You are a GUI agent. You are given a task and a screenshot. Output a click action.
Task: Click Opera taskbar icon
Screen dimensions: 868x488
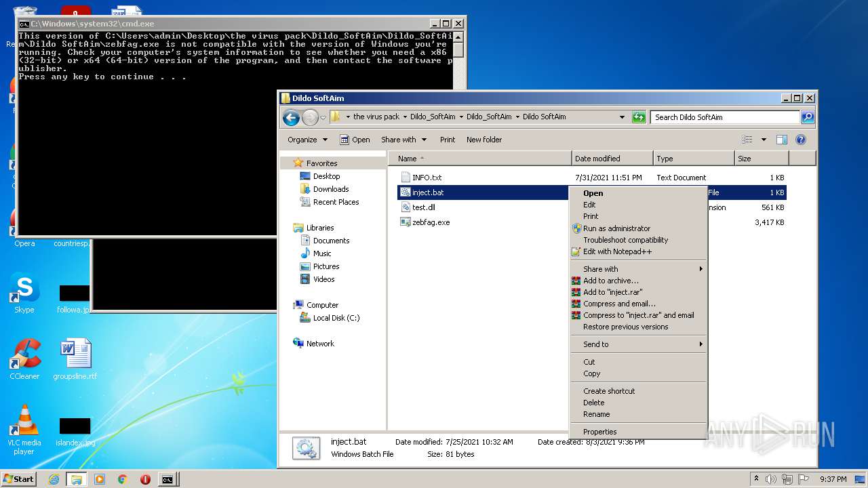(145, 479)
